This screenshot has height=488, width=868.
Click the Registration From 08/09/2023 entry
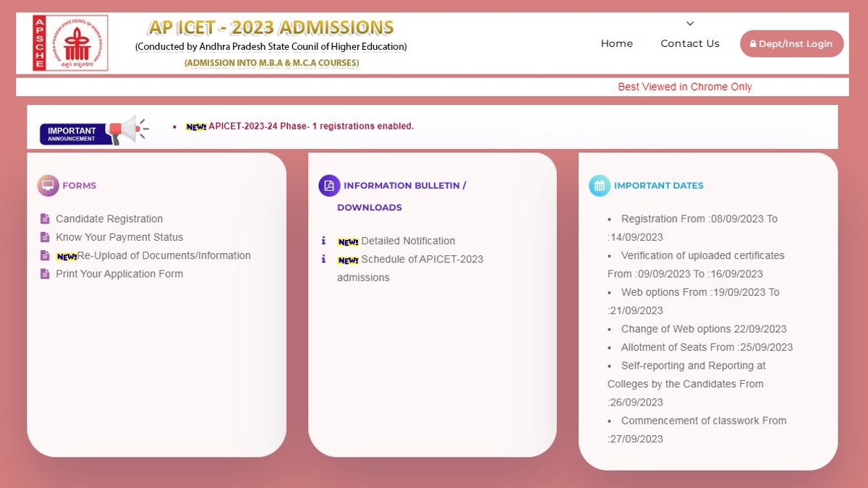[693, 228]
